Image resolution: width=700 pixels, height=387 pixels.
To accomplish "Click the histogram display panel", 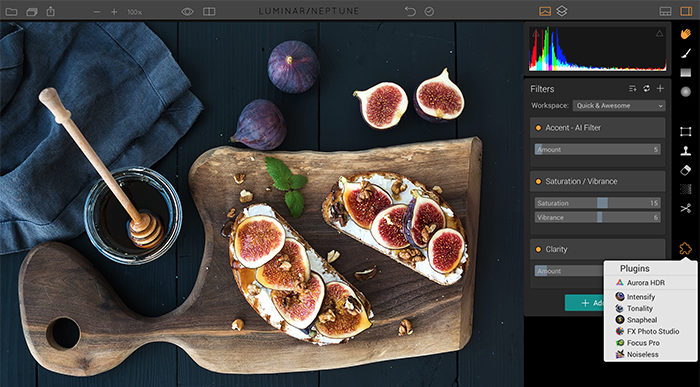I will (597, 49).
